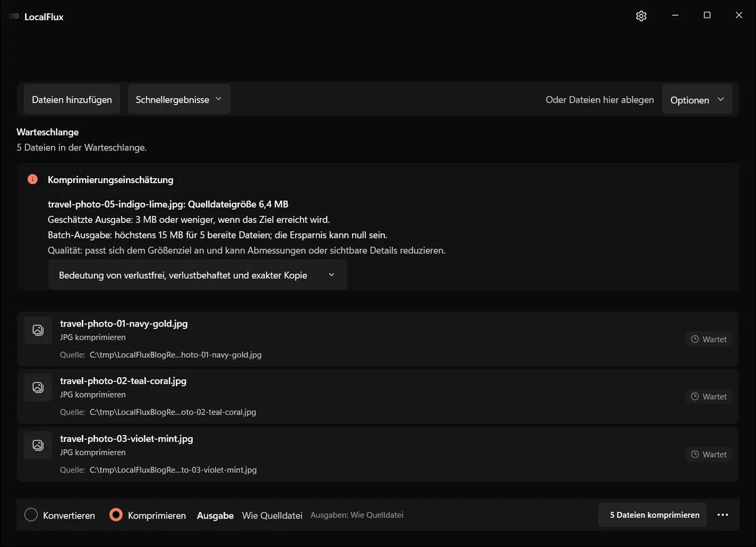
Task: Click the orange info icon beside Komprimierungseinschätzung
Action: (33, 179)
